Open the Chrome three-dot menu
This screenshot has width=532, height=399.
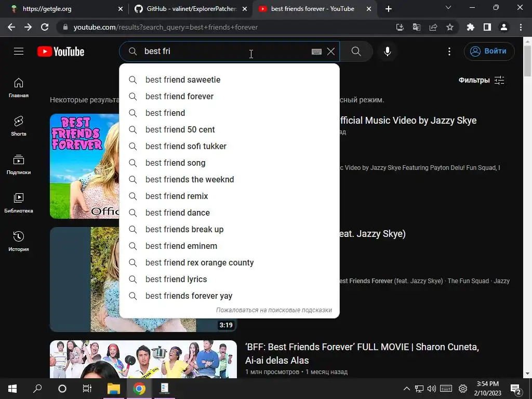[521, 27]
